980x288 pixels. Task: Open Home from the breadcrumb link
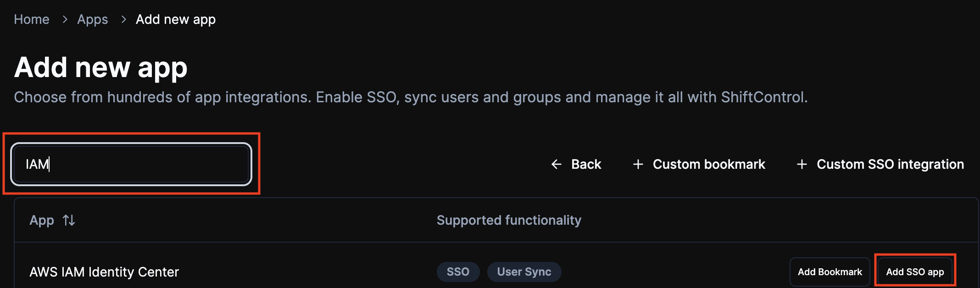pos(32,20)
